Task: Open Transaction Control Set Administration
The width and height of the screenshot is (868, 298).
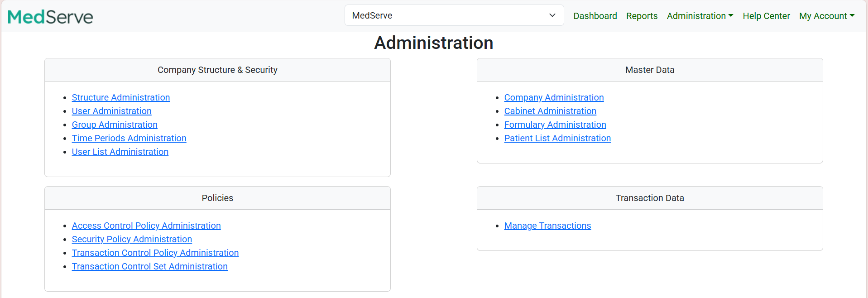Action: point(149,266)
